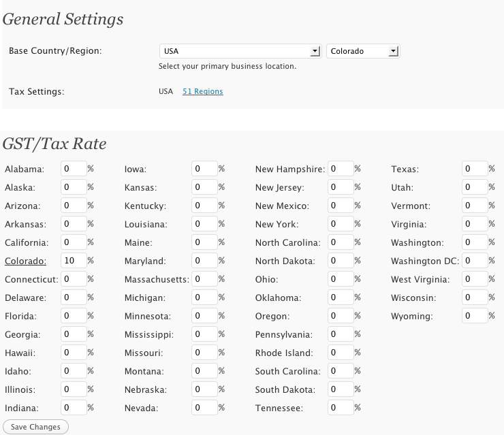The image size is (504, 435).
Task: Open the 51 Regions link
Action: (x=202, y=91)
